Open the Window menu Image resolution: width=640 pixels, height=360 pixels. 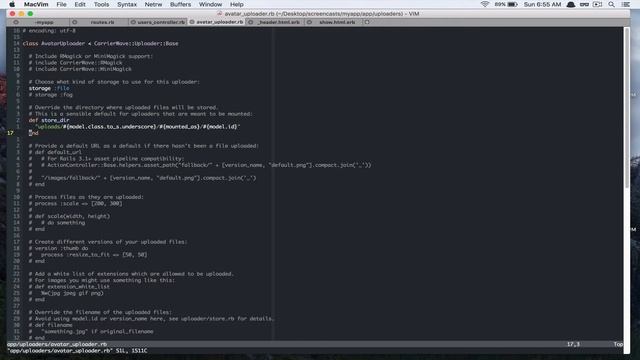(210, 4)
